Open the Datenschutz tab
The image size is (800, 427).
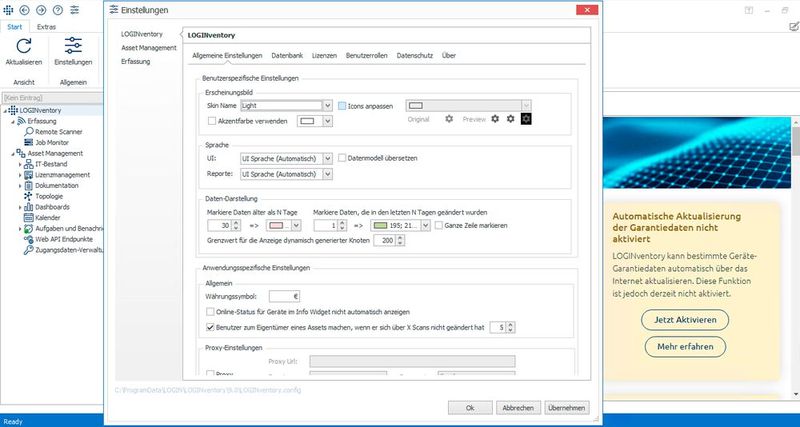(415, 56)
